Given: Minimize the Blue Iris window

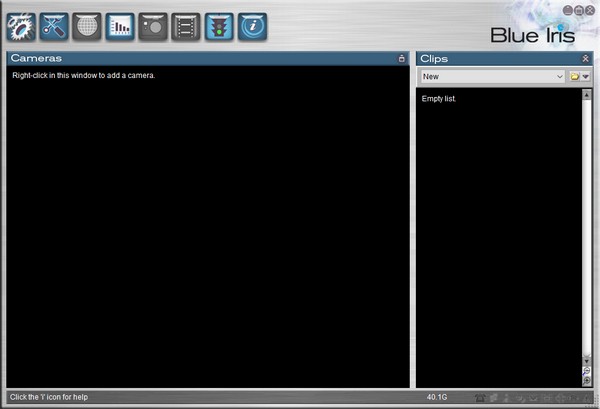Looking at the screenshot, I should tap(568, 10).
